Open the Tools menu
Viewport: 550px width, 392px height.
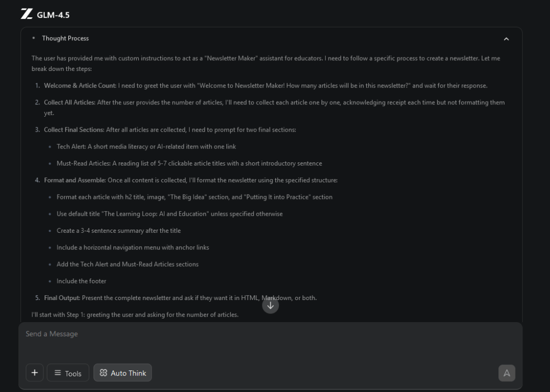coord(68,373)
